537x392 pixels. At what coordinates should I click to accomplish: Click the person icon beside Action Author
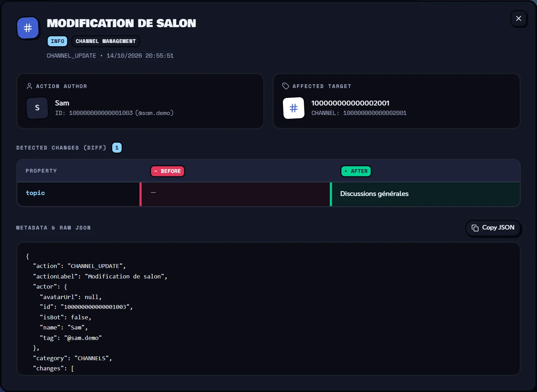point(29,86)
